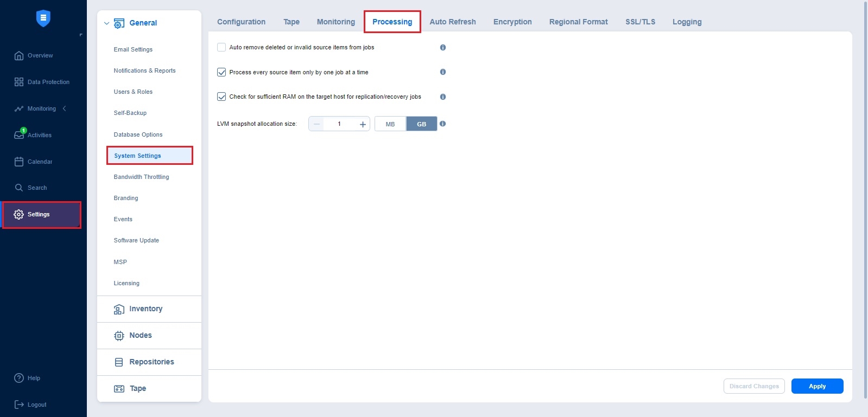Click the Search magnifier icon
Viewport: 868px width, 417px height.
[x=19, y=188]
